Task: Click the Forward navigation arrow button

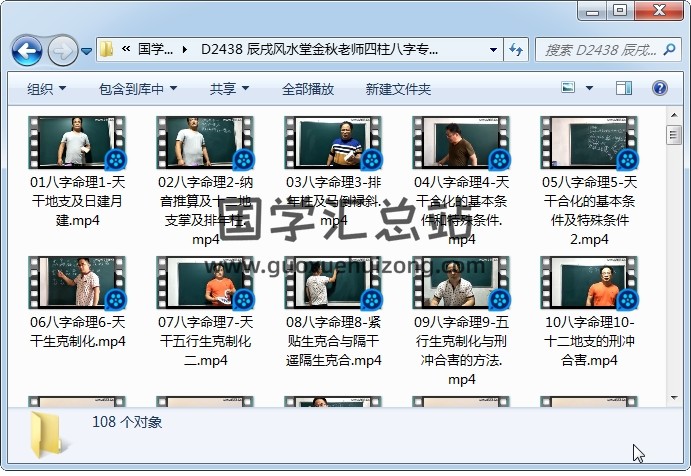Action: [62, 49]
